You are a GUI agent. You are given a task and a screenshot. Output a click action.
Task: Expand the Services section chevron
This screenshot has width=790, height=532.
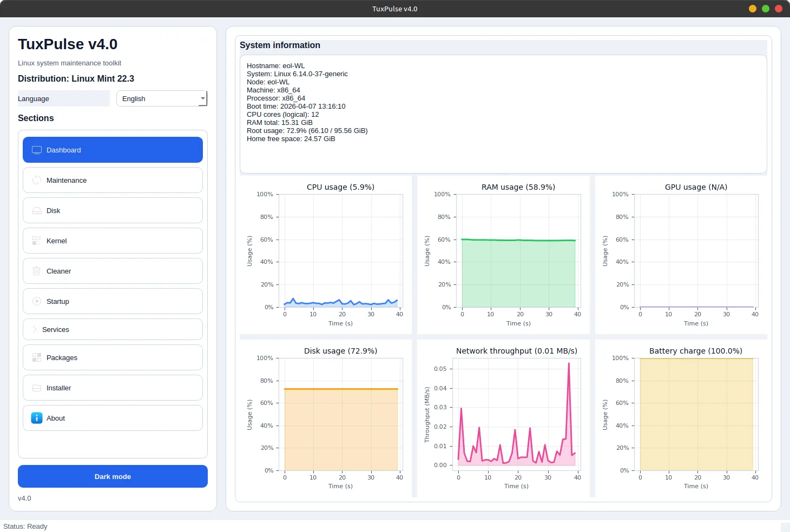click(35, 329)
